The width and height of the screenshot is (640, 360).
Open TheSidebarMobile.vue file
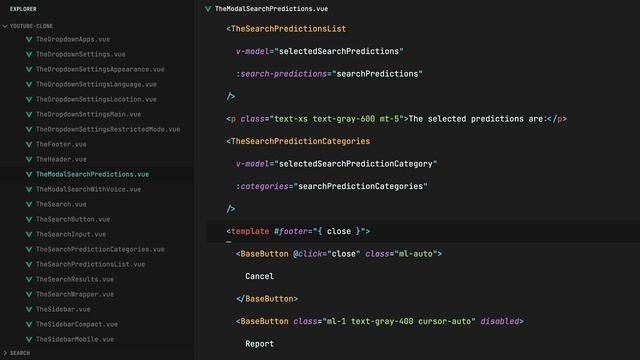pyautogui.click(x=75, y=340)
